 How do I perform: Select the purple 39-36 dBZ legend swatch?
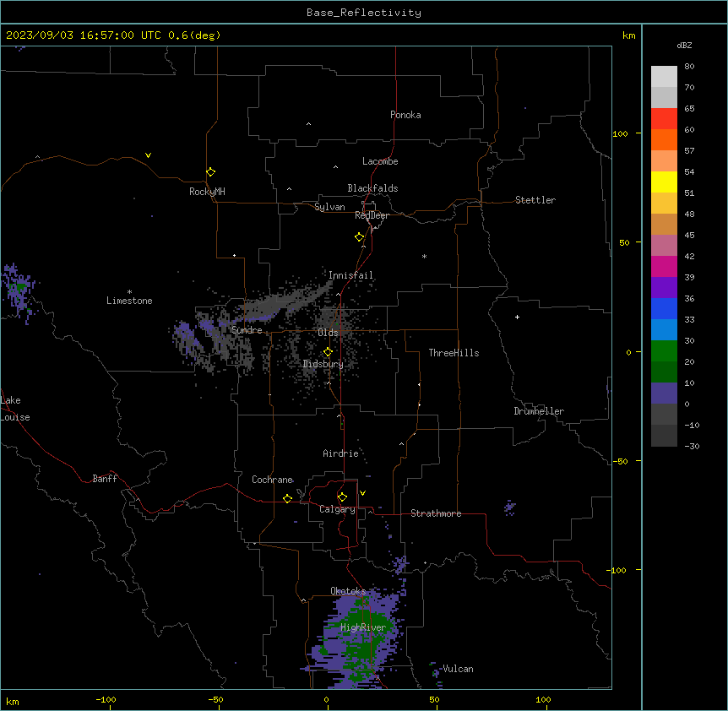tap(664, 288)
